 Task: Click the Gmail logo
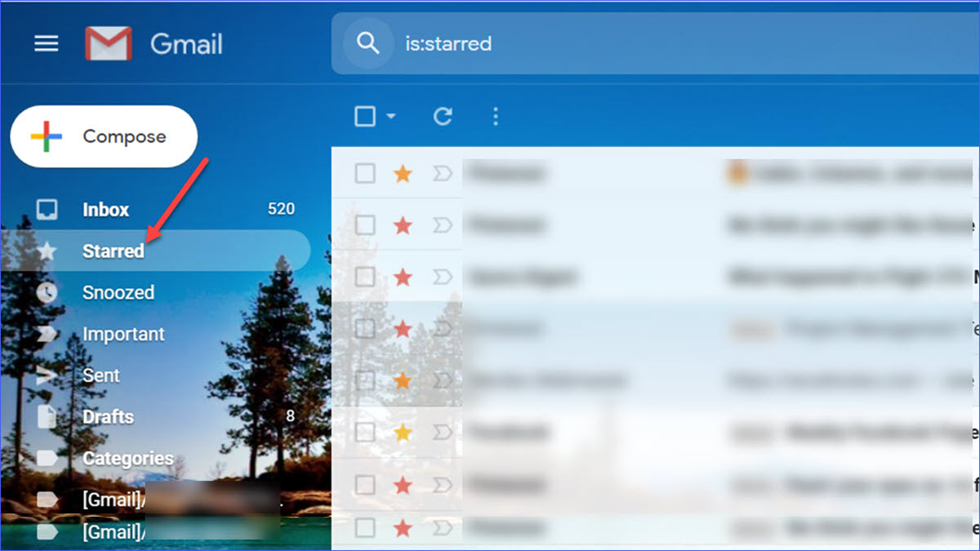110,42
